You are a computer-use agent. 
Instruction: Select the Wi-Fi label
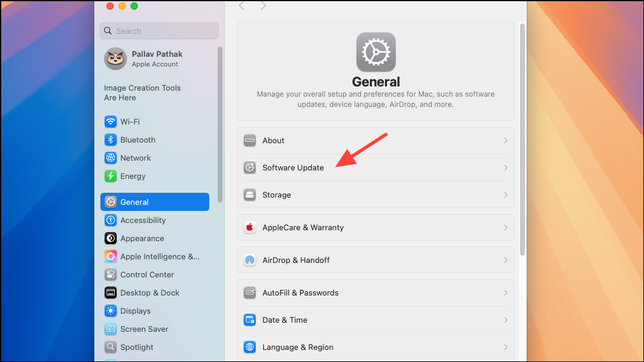[130, 121]
